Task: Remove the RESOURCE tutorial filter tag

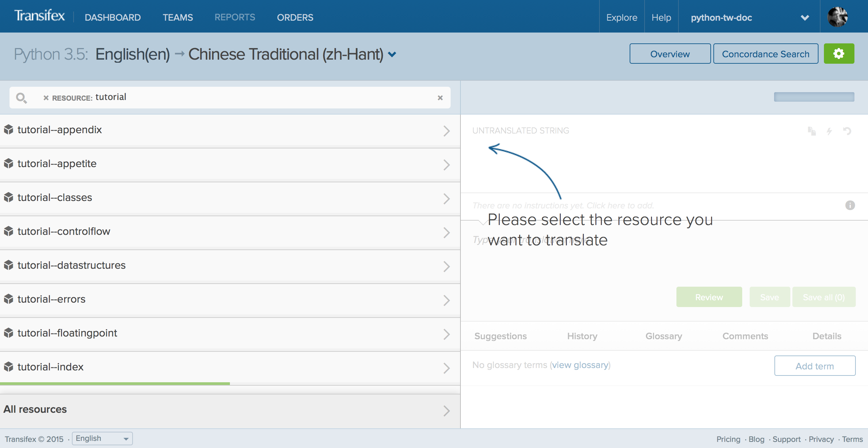Action: 46,98
